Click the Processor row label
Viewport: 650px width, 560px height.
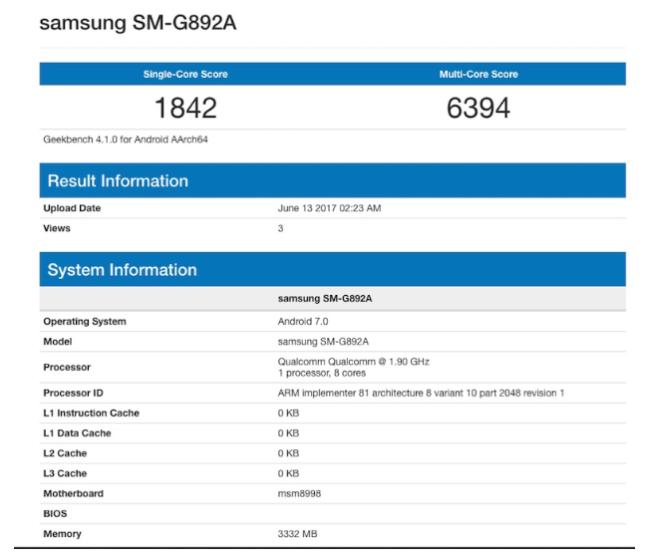[67, 367]
